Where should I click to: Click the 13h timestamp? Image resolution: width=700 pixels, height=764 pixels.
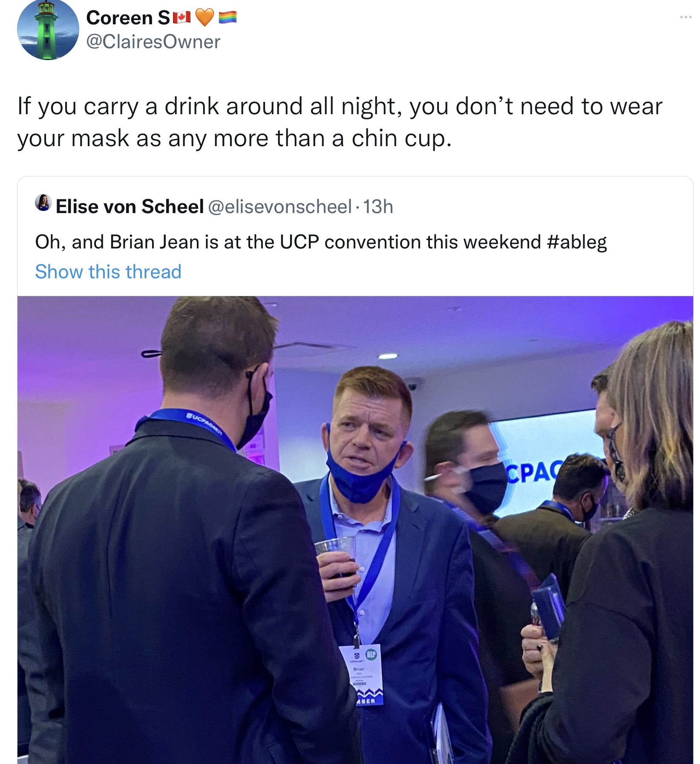pos(378,207)
